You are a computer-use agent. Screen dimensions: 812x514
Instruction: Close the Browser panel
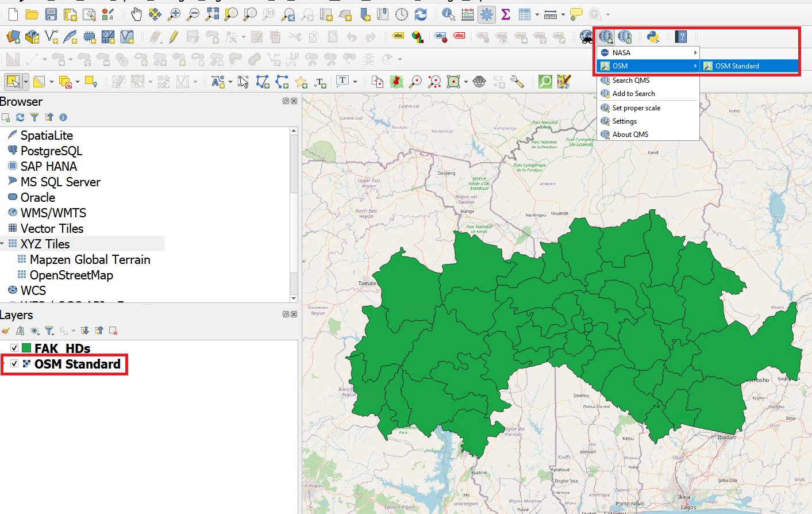pyautogui.click(x=294, y=101)
